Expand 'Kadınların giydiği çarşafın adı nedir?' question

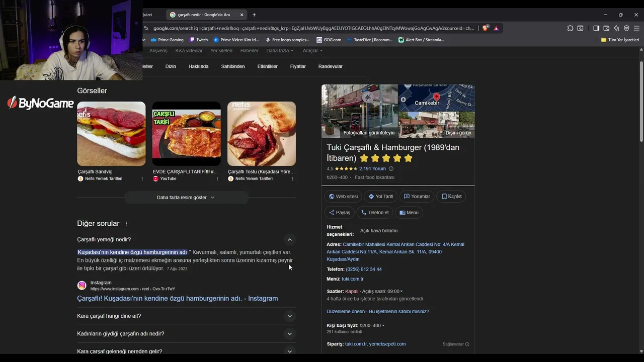tap(289, 334)
